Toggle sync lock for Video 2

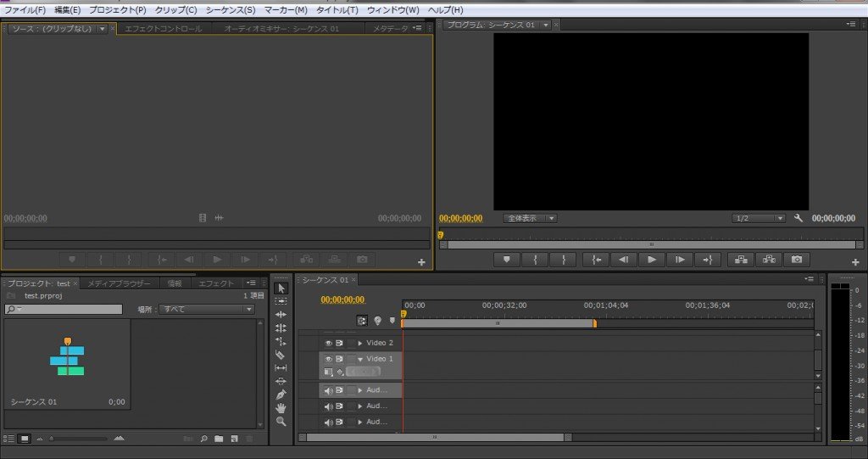click(339, 343)
